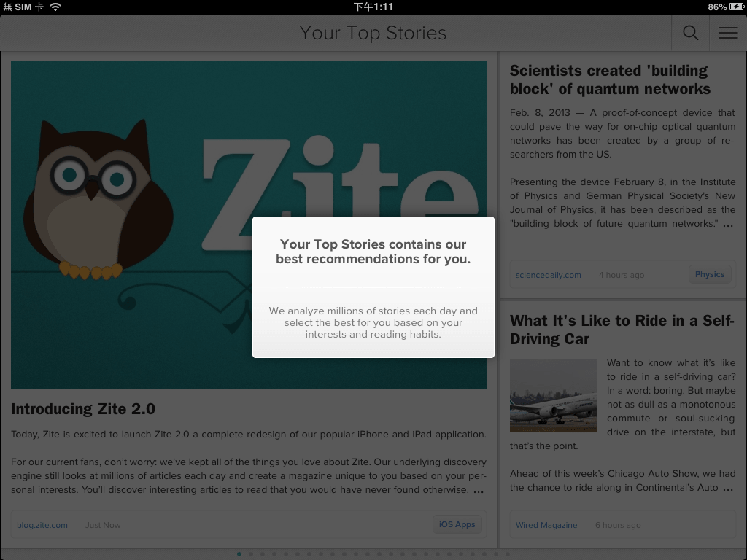Tap the Wi-Fi status icon
The width and height of the screenshot is (747, 560).
55,7
